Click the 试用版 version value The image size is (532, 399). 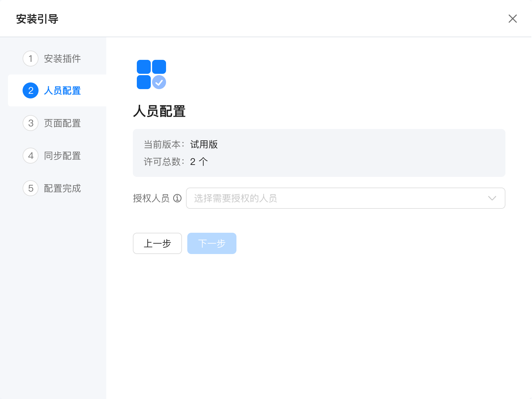tap(204, 144)
